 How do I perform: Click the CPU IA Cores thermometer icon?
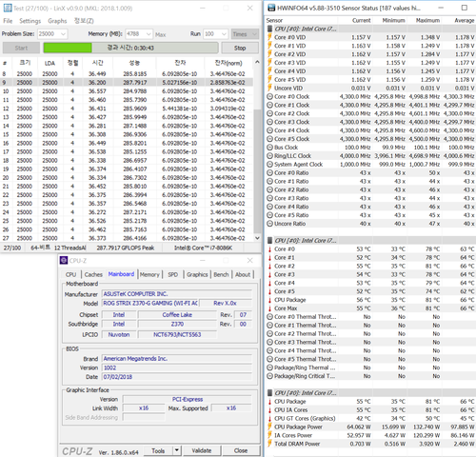pyautogui.click(x=269, y=410)
